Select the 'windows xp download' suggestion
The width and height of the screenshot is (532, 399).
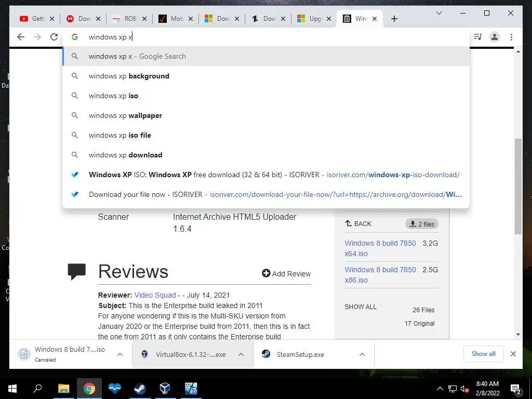[x=267, y=155]
